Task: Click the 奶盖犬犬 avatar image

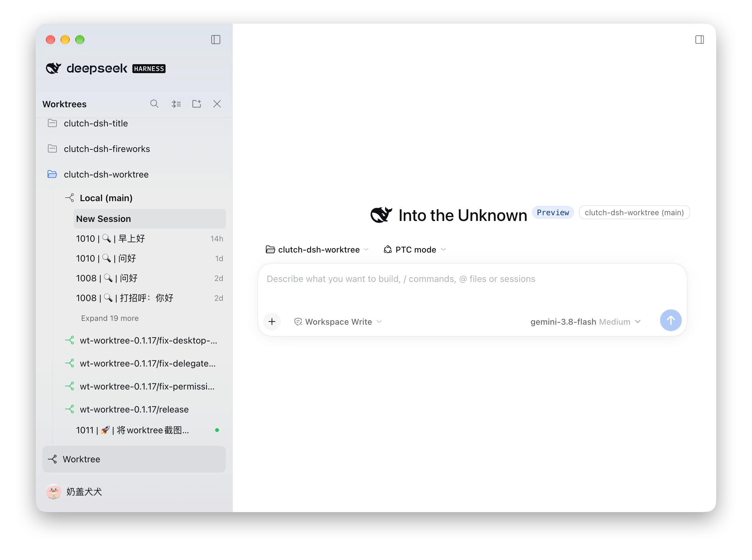Action: click(54, 492)
